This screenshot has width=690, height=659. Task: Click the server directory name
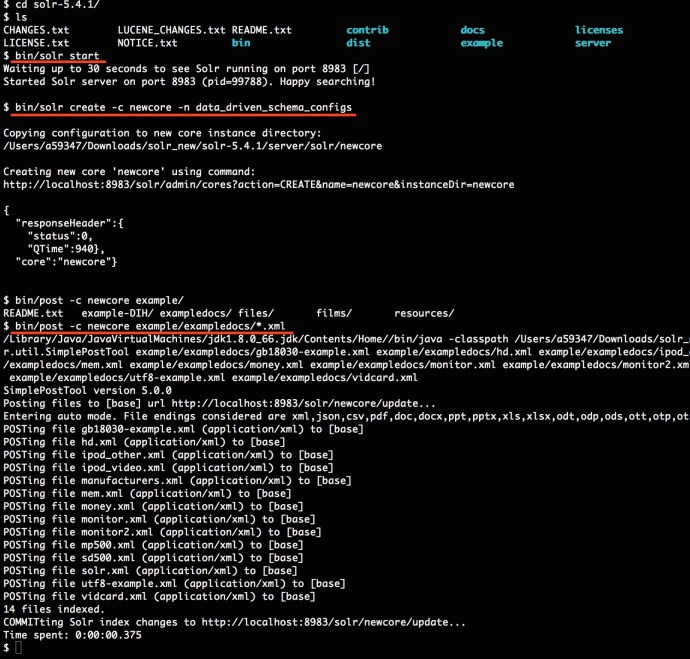(592, 43)
